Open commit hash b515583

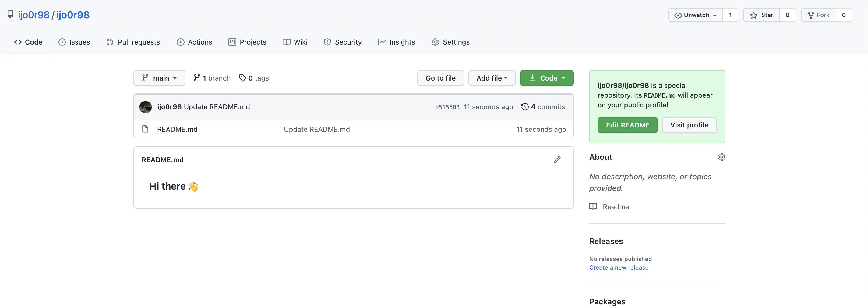click(x=447, y=107)
